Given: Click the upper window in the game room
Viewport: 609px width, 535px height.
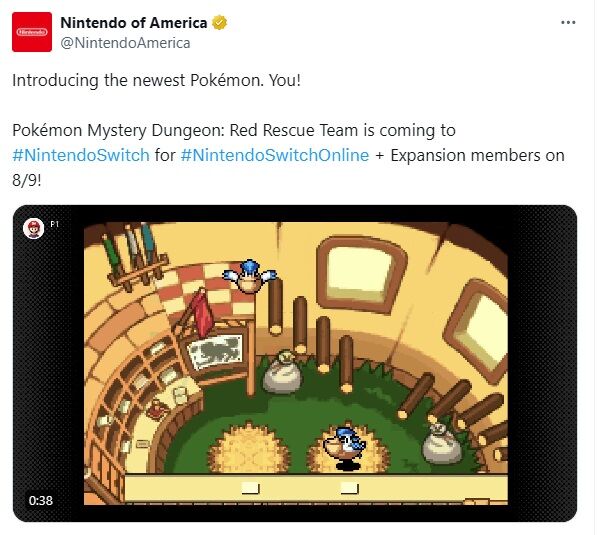Looking at the screenshot, I should coord(361,274).
